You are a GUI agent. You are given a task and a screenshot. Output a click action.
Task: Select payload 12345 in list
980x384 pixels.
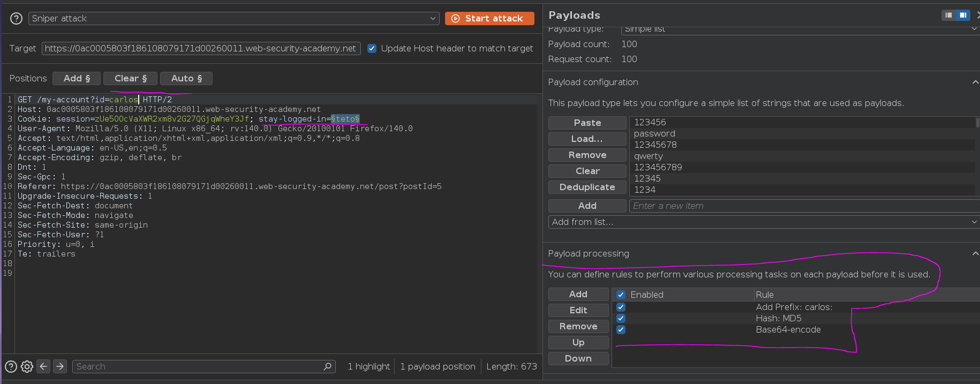[802, 178]
